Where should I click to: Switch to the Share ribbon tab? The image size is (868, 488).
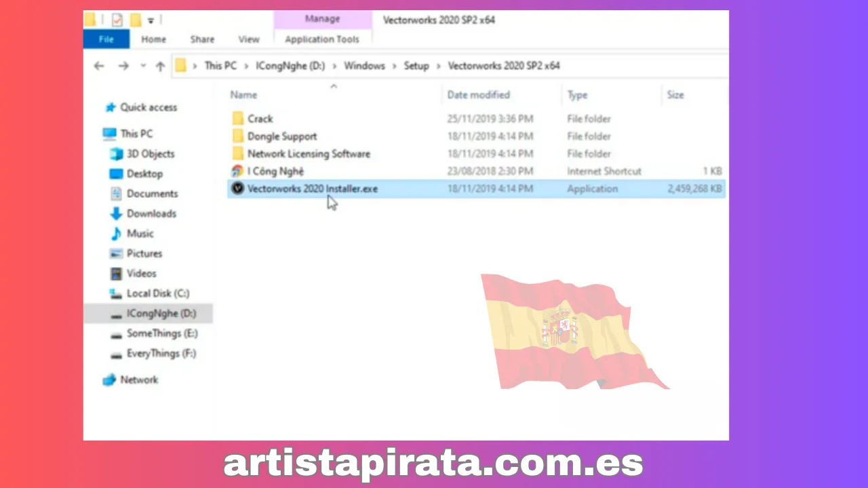click(x=202, y=39)
